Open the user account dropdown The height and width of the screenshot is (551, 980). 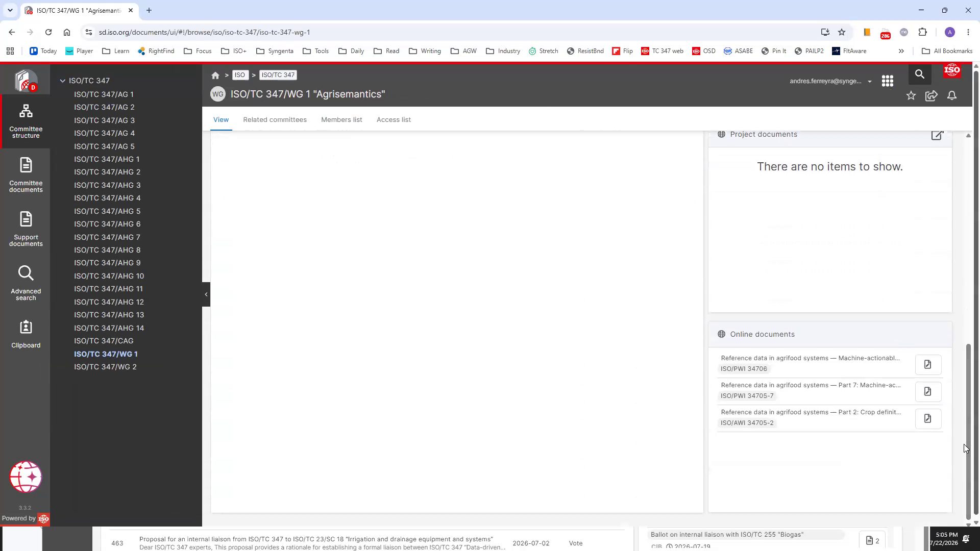(831, 81)
